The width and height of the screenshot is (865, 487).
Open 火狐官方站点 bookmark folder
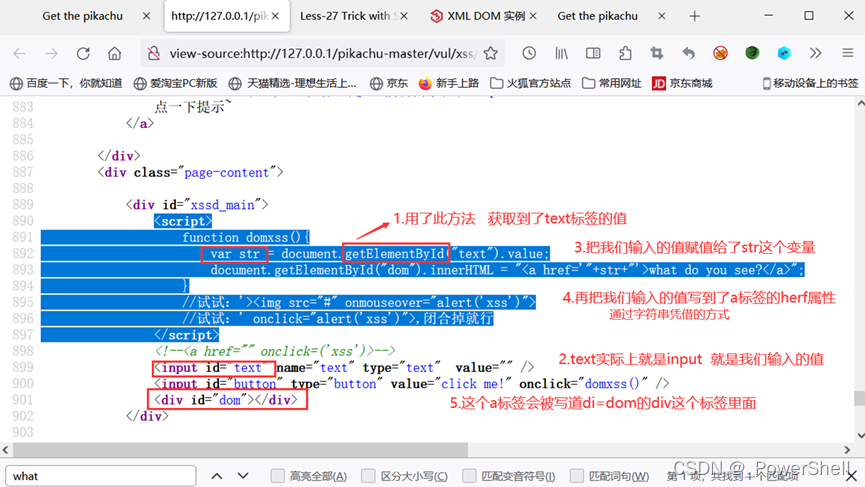(531, 83)
